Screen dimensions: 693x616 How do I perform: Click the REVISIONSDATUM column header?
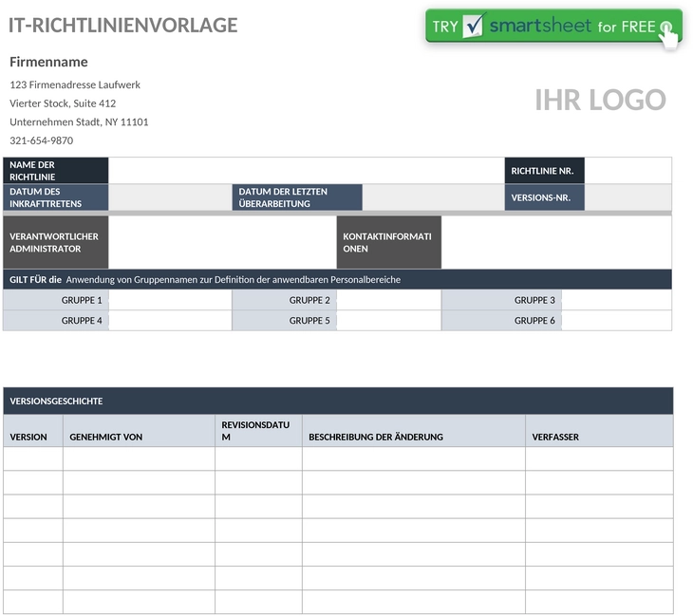click(x=258, y=431)
